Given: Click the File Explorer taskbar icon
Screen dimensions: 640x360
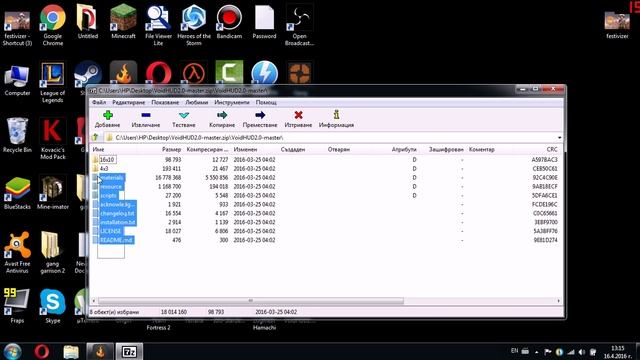Looking at the screenshot, I should click(71, 351).
